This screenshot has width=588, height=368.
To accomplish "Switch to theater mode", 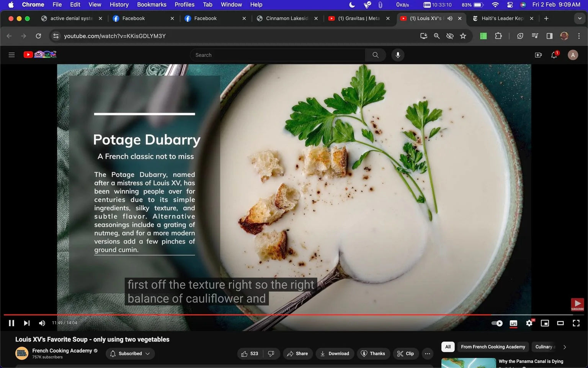I will click(x=560, y=323).
